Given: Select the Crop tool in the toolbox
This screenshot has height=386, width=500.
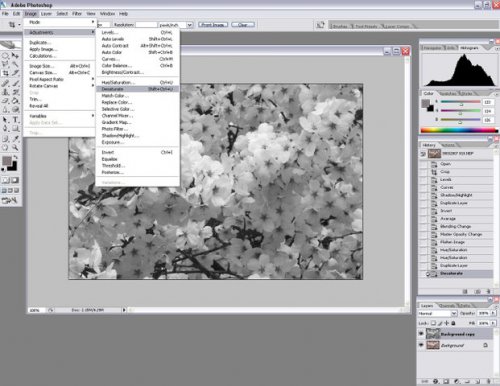Looking at the screenshot, I should pyautogui.click(x=6, y=73).
